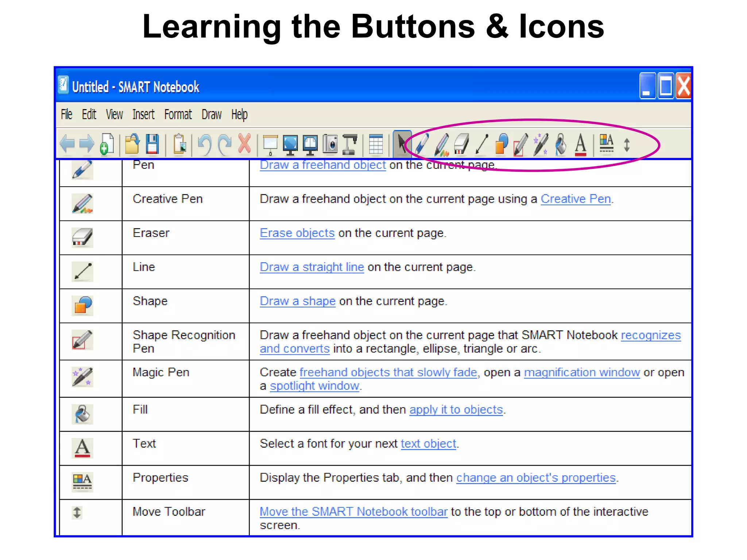Click the 'Move Toolbar' name cell
Viewport: 747px width, 560px height.
pyautogui.click(x=186, y=518)
